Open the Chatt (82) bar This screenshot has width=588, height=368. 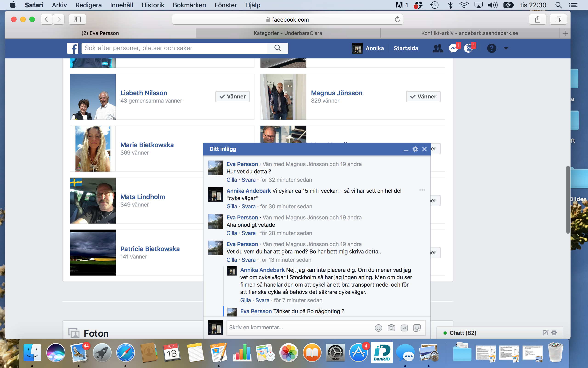point(499,333)
